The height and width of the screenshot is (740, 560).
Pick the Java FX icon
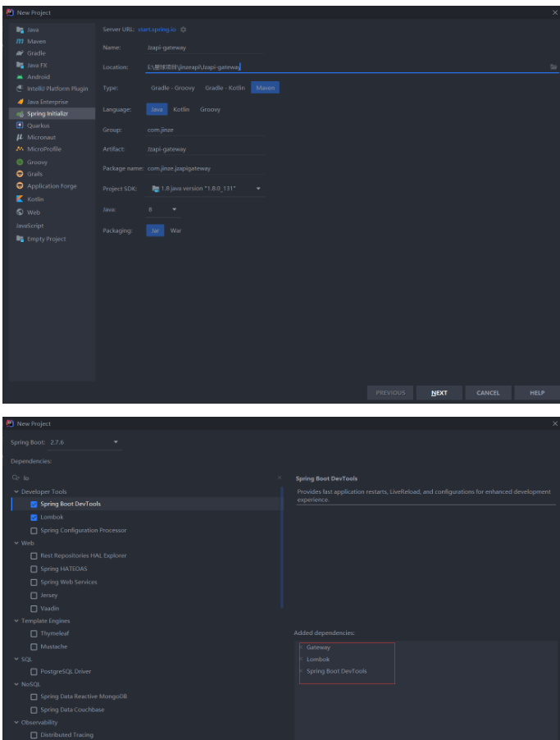coord(20,65)
